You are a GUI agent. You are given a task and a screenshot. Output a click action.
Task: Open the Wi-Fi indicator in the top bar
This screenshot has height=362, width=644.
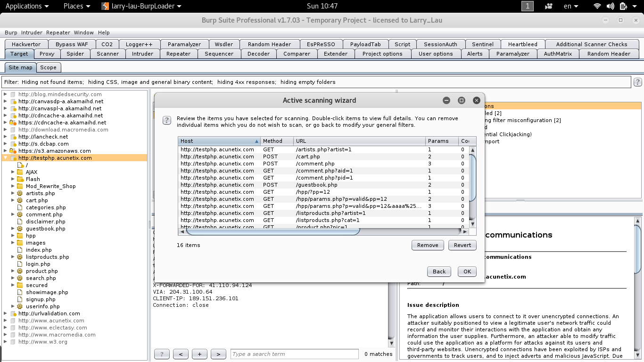(x=597, y=6)
